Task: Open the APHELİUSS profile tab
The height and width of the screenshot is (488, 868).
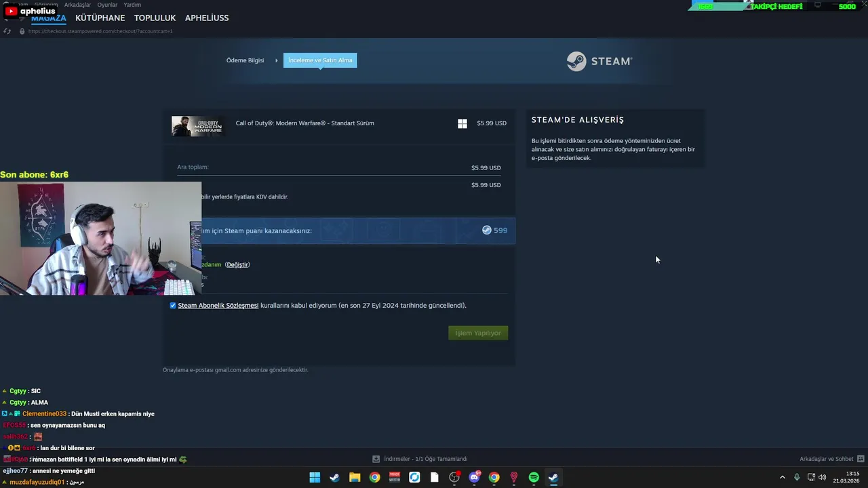Action: point(207,18)
